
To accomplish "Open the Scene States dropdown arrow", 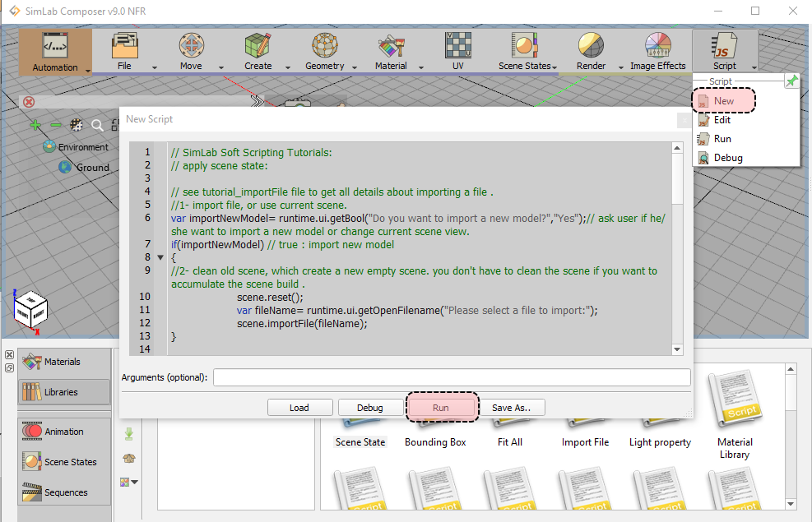I will (x=554, y=67).
